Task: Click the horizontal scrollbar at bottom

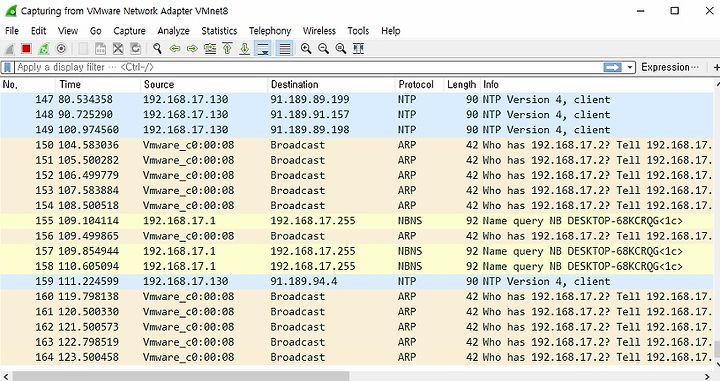Action: coord(181,376)
